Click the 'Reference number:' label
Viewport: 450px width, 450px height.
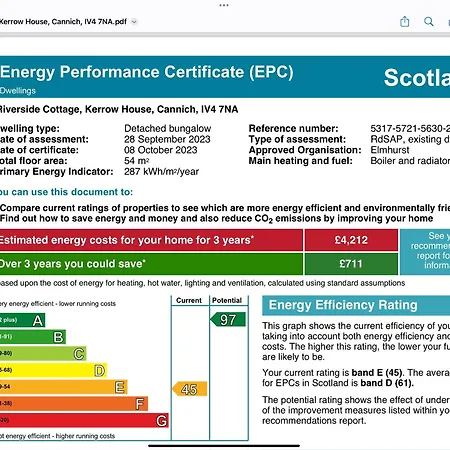coord(293,128)
